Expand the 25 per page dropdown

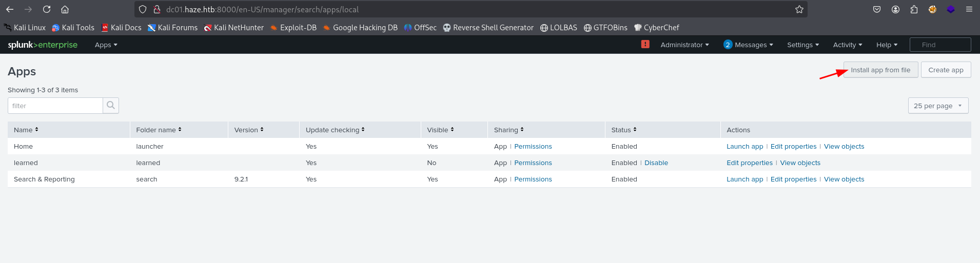[938, 106]
